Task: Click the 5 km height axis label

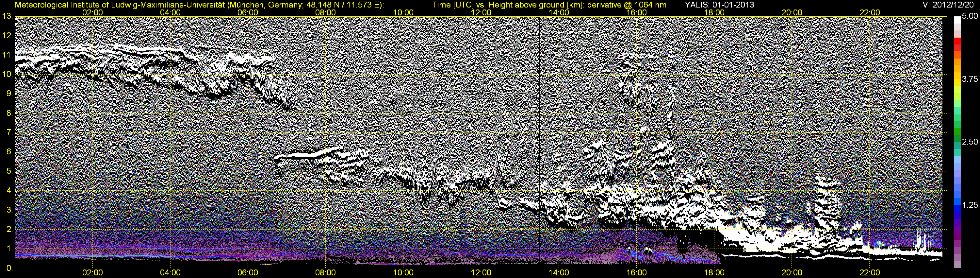Action: (9, 171)
